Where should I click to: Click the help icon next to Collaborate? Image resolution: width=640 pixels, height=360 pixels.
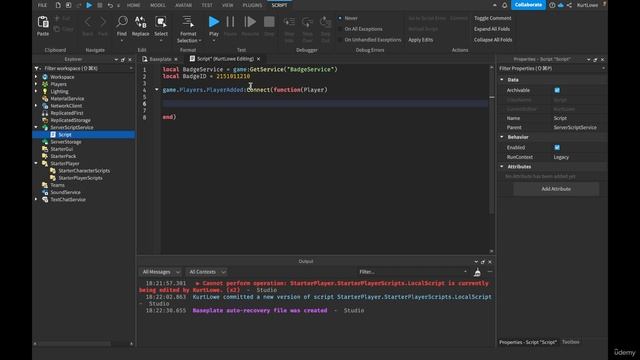(552, 5)
